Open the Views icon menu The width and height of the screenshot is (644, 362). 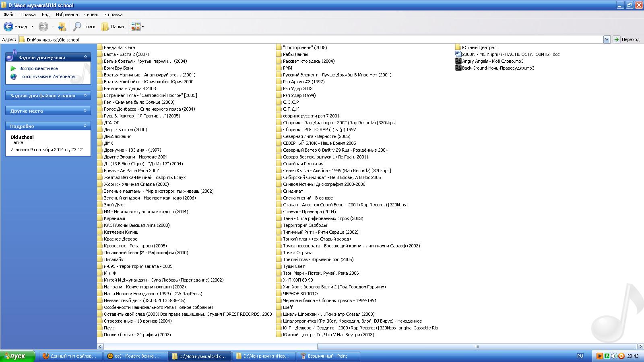(x=136, y=27)
